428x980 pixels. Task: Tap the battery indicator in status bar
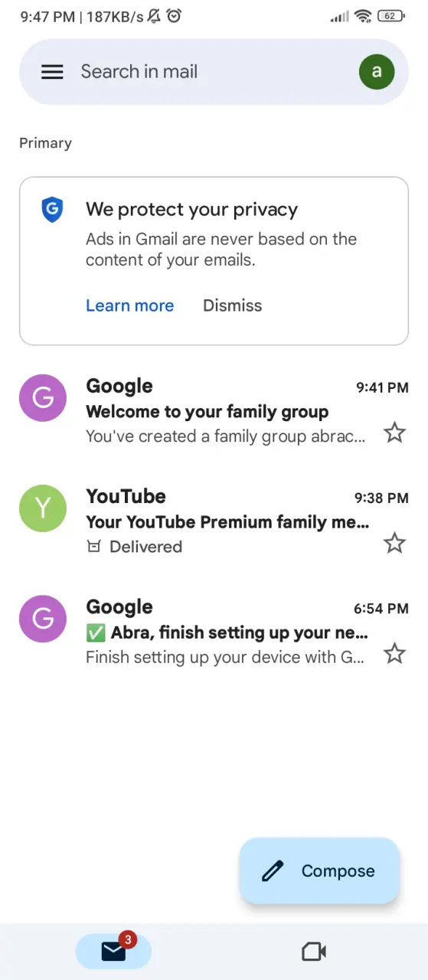[391, 16]
